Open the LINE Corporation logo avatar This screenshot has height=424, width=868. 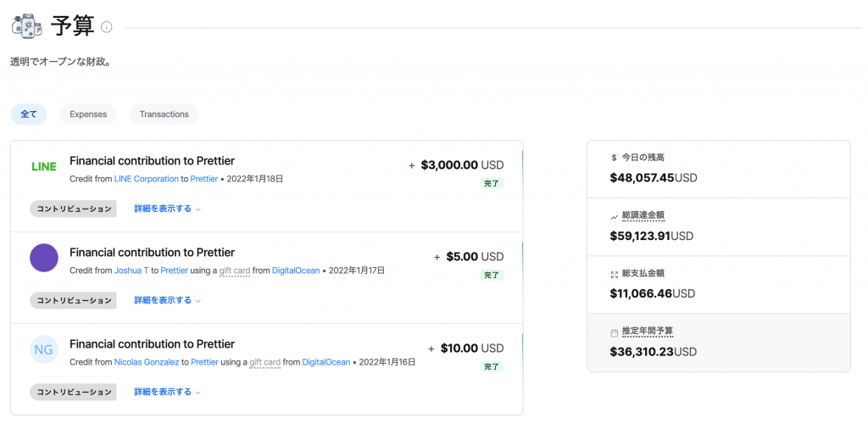click(44, 166)
